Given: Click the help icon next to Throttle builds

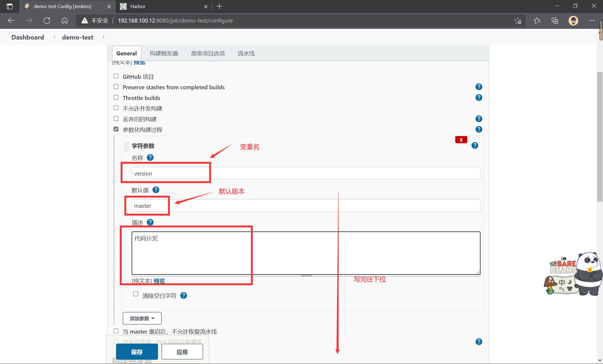Looking at the screenshot, I should 479,98.
